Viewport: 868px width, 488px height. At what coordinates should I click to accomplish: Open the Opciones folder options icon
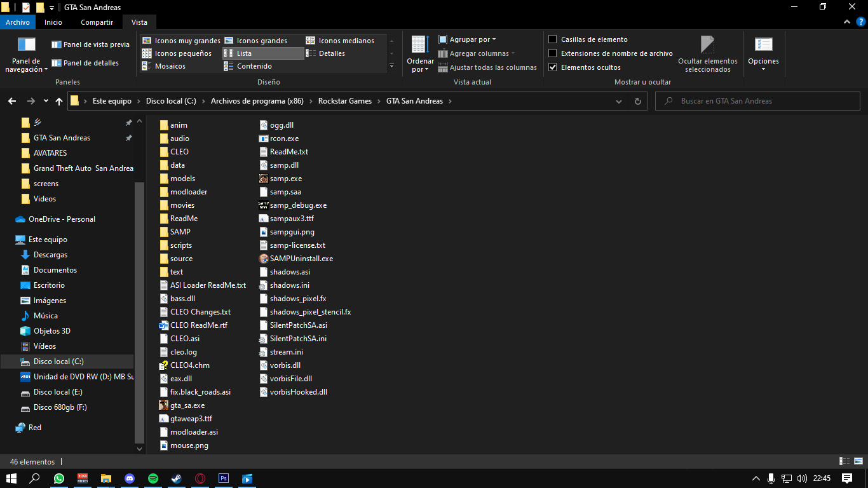(x=763, y=44)
